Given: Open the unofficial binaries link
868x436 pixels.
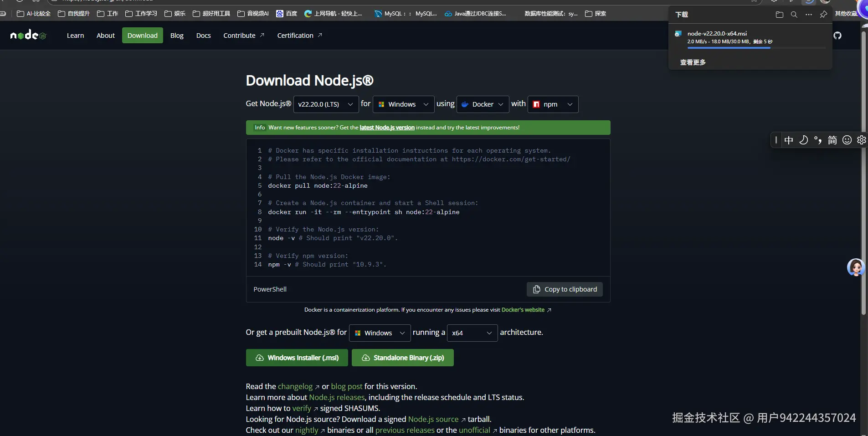Looking at the screenshot, I should click(474, 430).
